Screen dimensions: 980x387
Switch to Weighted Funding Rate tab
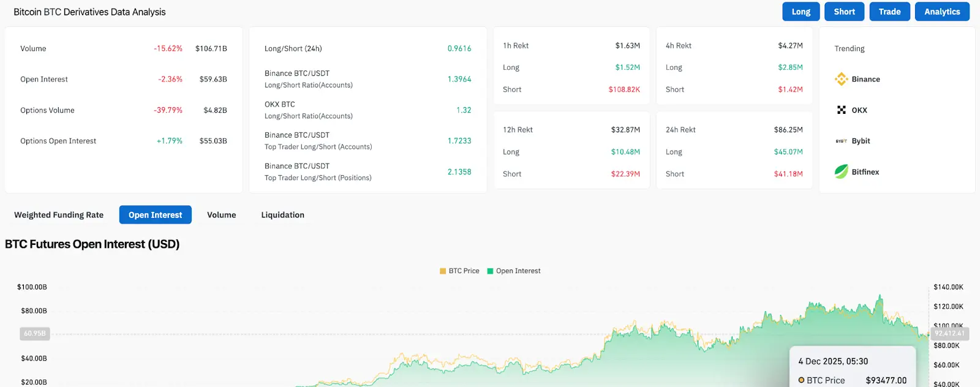[59, 215]
